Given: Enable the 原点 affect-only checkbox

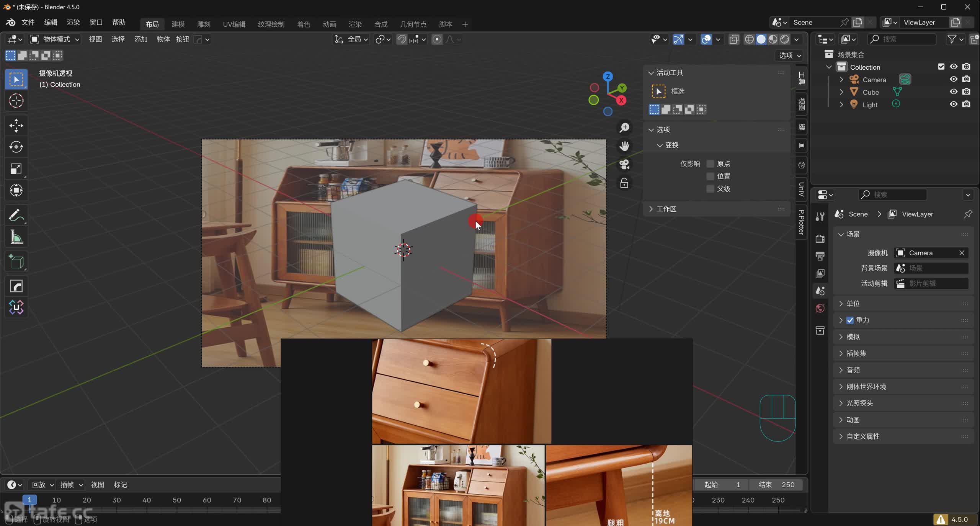Looking at the screenshot, I should tap(710, 164).
